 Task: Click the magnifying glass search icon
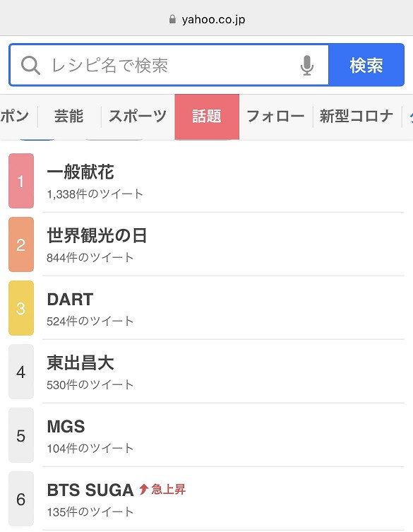pos(30,65)
